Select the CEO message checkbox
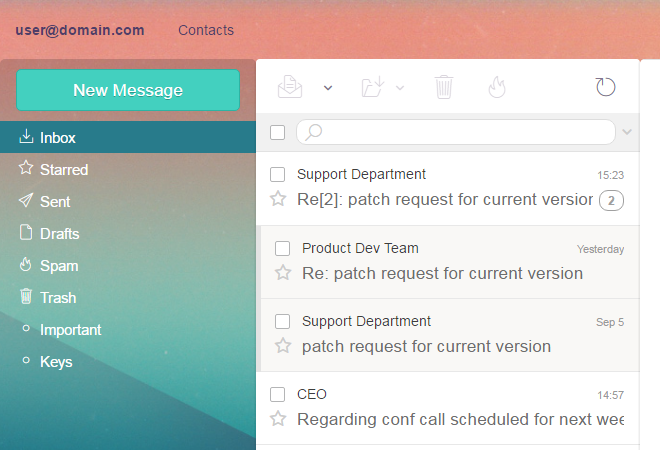The image size is (660, 450). pos(278,394)
